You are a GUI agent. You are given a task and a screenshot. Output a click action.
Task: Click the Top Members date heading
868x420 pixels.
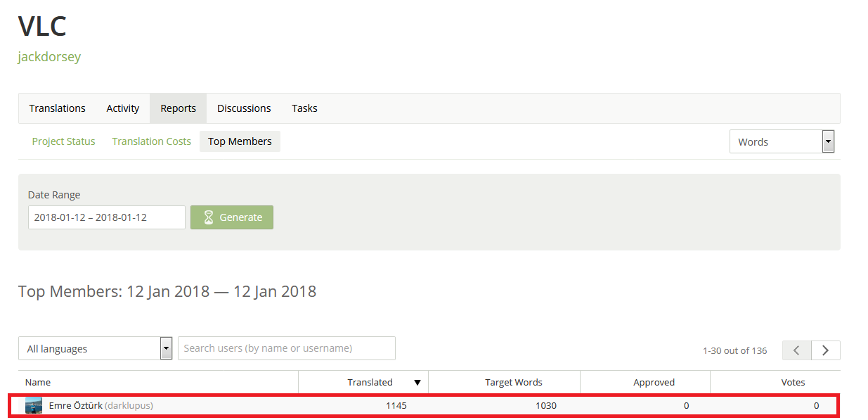coord(167,291)
